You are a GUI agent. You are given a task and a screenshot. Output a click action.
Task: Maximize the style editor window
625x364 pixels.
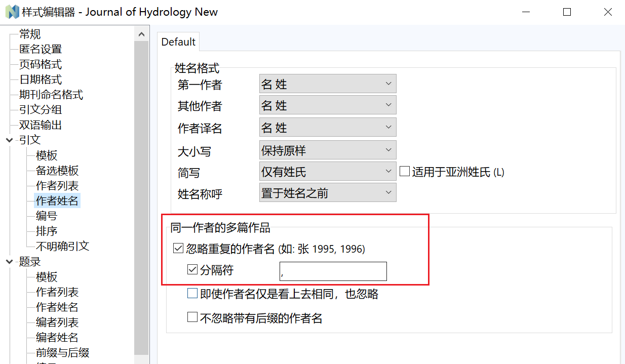(567, 12)
